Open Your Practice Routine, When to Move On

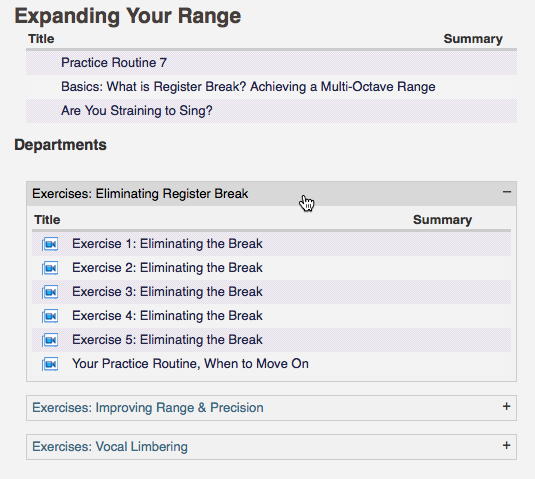(x=190, y=364)
